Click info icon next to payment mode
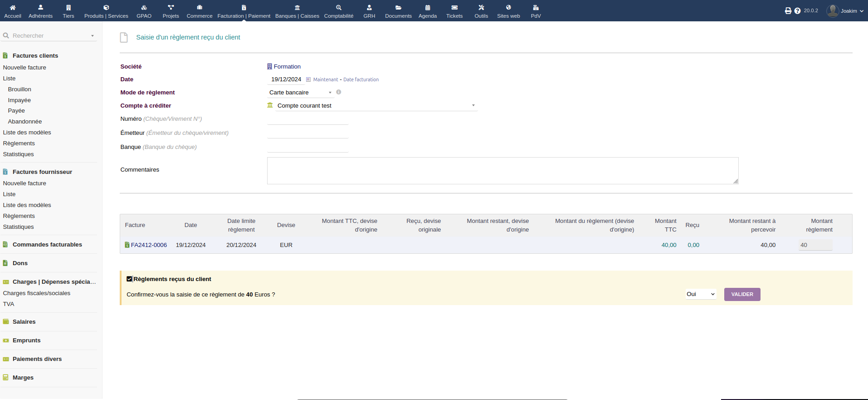Image resolution: width=868 pixels, height=400 pixels. [338, 92]
